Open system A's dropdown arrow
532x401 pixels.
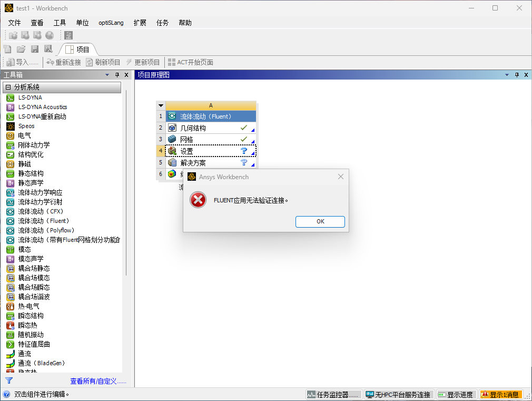[161, 105]
